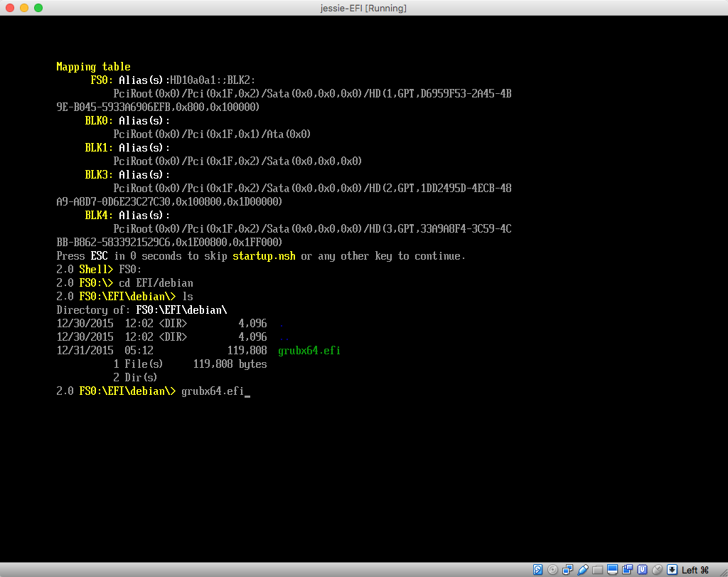The height and width of the screenshot is (577, 728).
Task: Click the keyboard capture arrow icon
Action: coord(672,570)
